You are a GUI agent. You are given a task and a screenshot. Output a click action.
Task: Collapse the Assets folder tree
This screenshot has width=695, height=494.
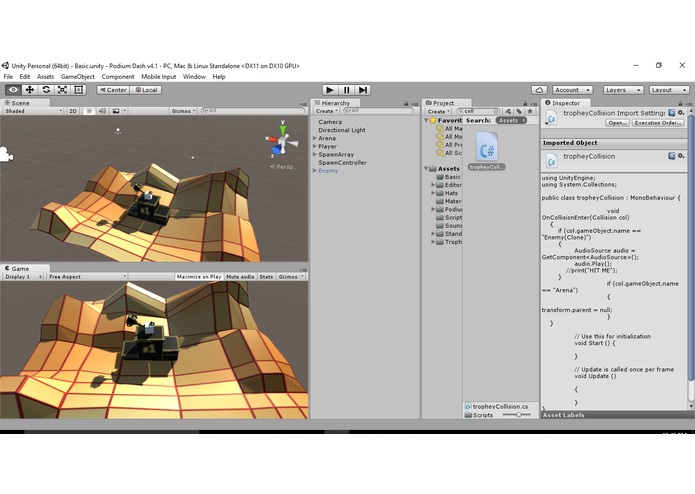(426, 168)
